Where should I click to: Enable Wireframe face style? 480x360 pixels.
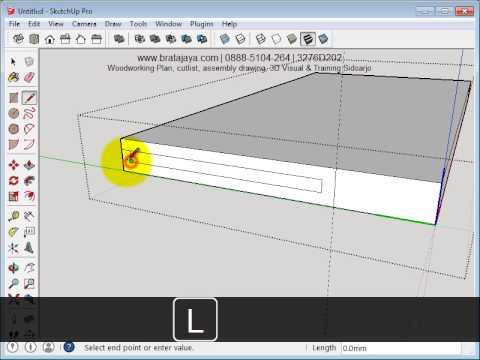(261, 39)
